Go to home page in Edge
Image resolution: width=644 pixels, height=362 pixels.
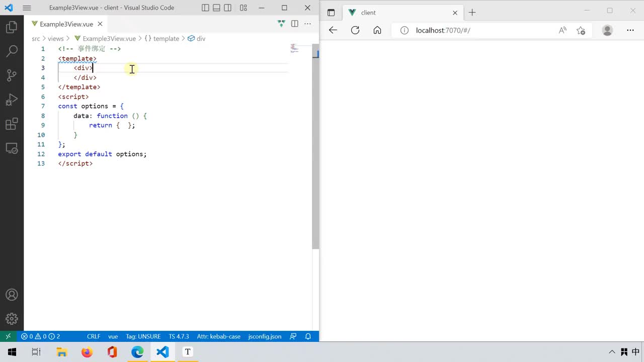pyautogui.click(x=377, y=30)
